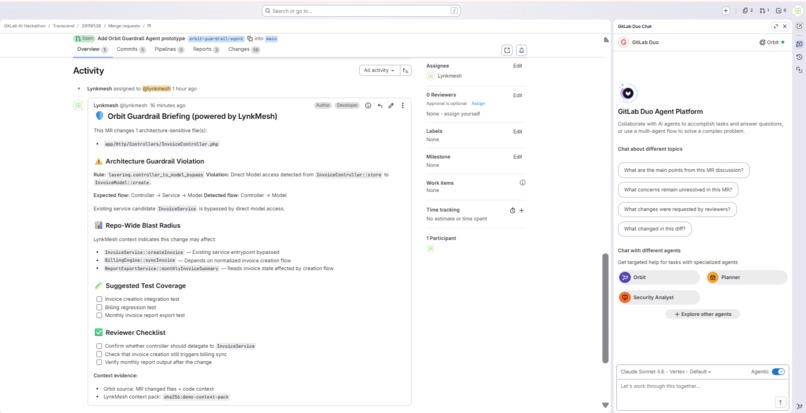This screenshot has height=413, width=806.
Task: Check Invoice creation integration test
Action: click(x=99, y=299)
